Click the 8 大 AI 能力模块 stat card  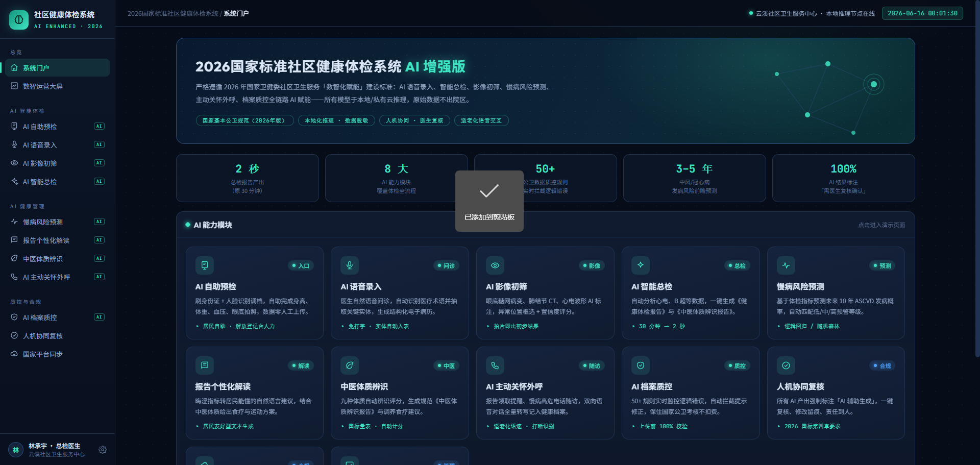point(397,178)
